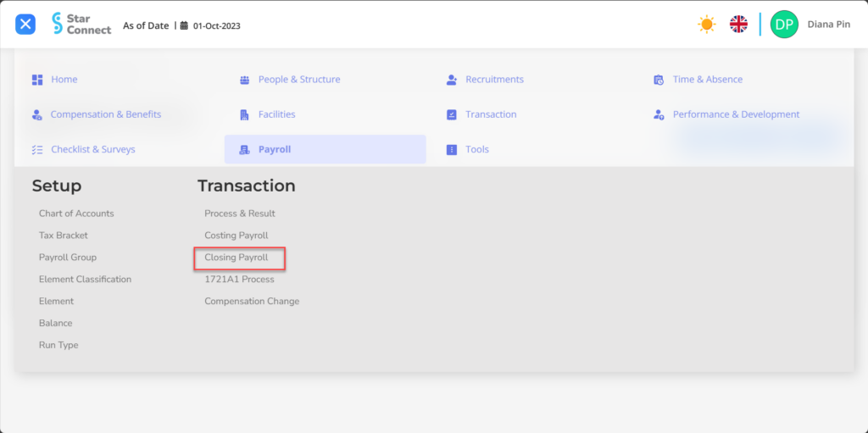Viewport: 868px width, 433px height.
Task: Open Closing Payroll link
Action: click(x=236, y=258)
